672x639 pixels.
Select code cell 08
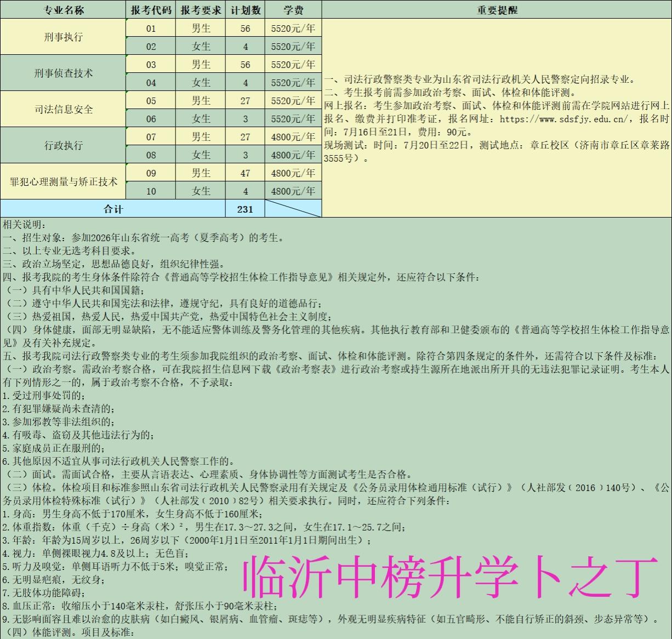(x=151, y=155)
